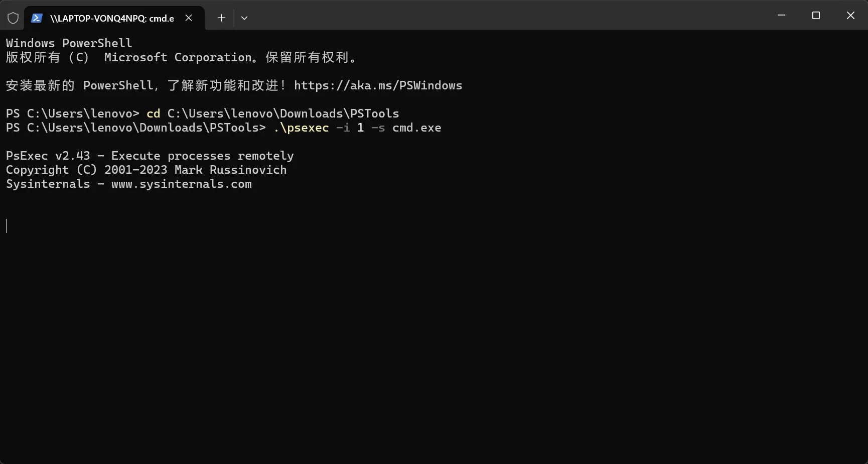The image size is (868, 464).
Task: Click the blinking cursor in the terminal
Action: 7,225
